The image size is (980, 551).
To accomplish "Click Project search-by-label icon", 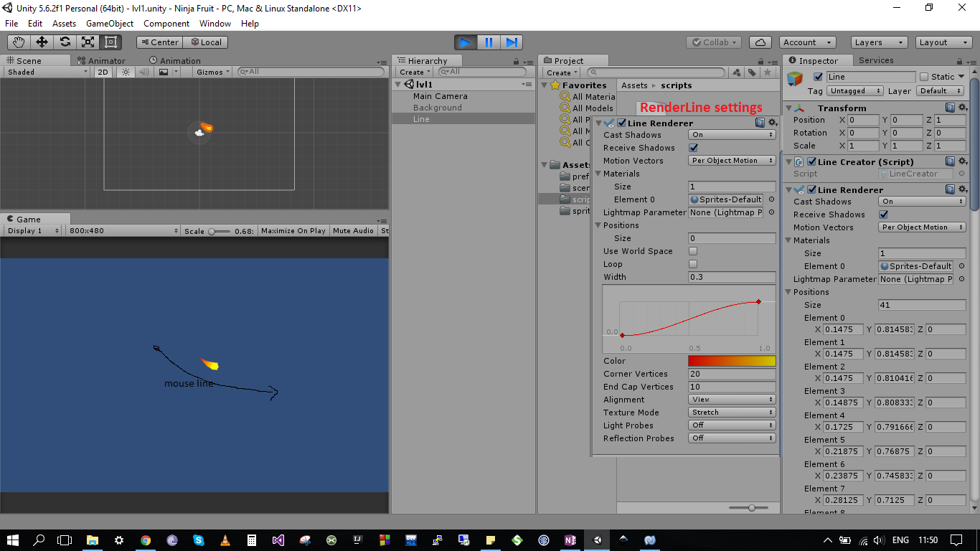I will point(752,72).
